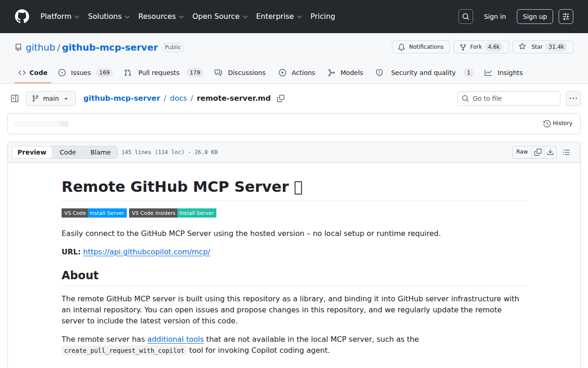The image size is (588, 368).
Task: Open the github-mcp-server repository title link
Action: [110, 47]
